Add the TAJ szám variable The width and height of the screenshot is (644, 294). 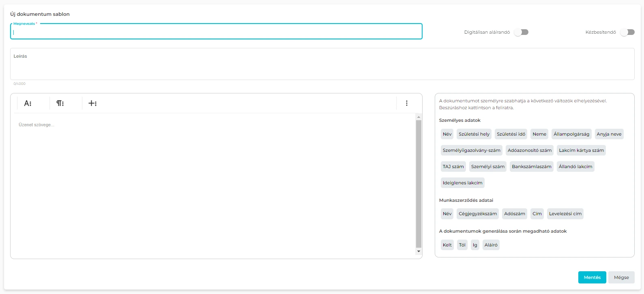pyautogui.click(x=453, y=166)
